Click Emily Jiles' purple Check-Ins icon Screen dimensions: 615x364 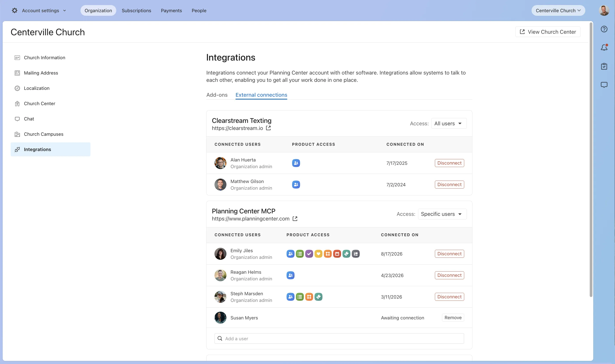[x=309, y=254]
